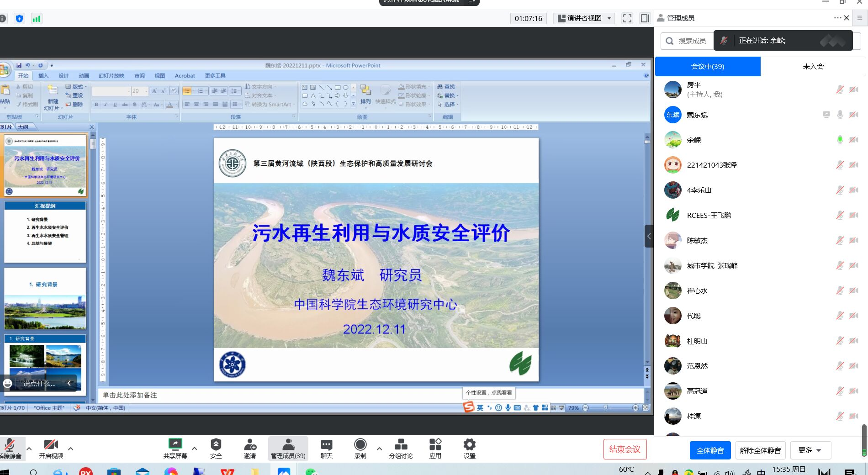Click the Share Screen icon
Image resolution: width=868 pixels, height=475 pixels.
tap(175, 444)
